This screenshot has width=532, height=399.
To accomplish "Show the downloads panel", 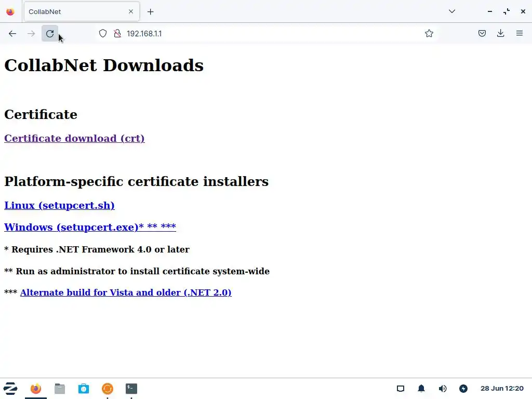I will pyautogui.click(x=500, y=33).
